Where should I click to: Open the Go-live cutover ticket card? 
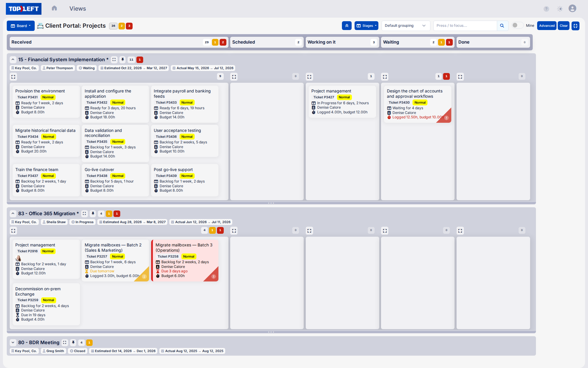point(115,180)
